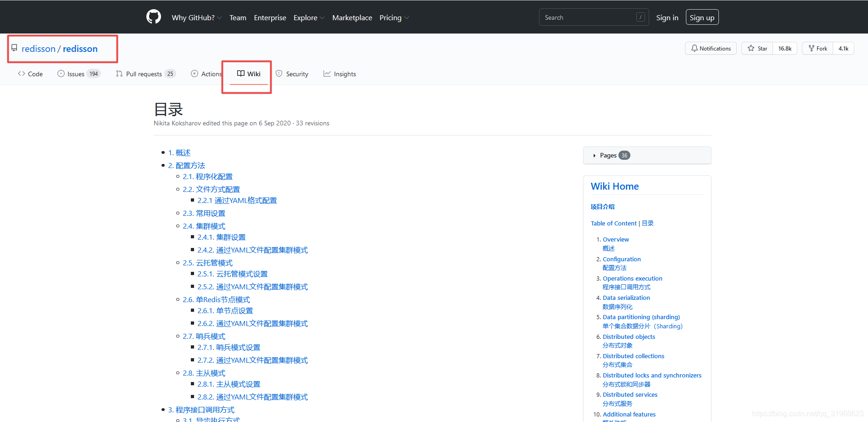Switch to the Code tab

click(x=30, y=74)
